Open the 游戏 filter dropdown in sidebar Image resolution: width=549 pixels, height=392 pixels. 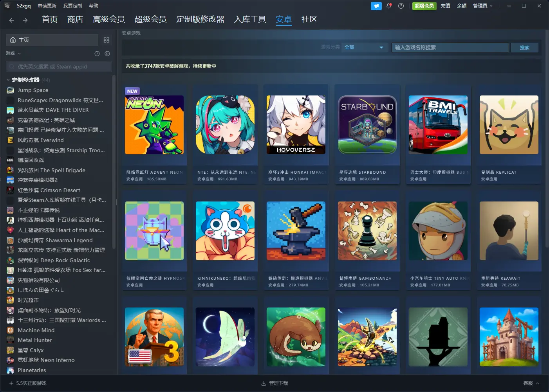(x=13, y=54)
